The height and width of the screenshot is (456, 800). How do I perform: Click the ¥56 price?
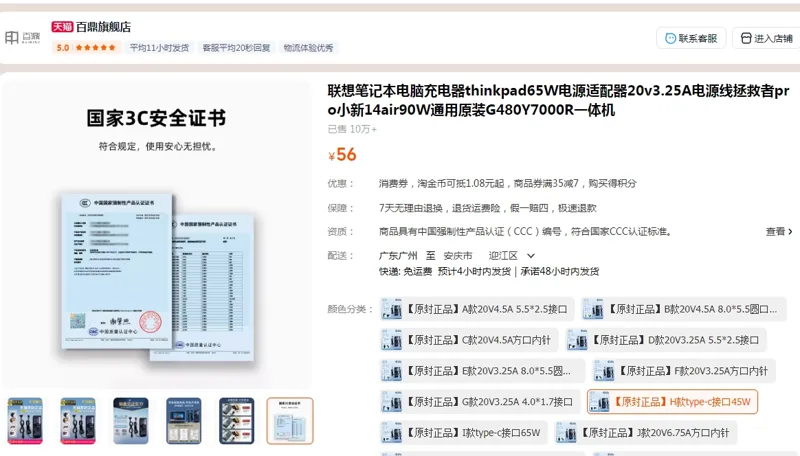coord(342,155)
